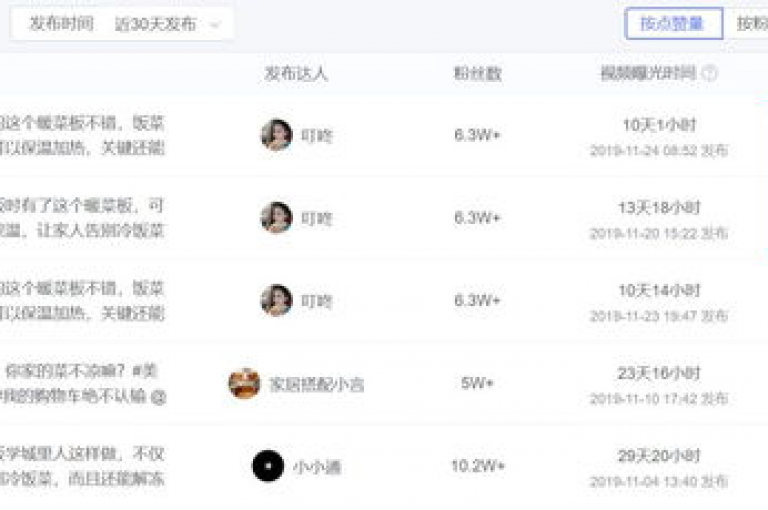Click 6.3W+ in the 10天1小时 row
Image resolution: width=768 pixels, height=510 pixels.
point(477,134)
